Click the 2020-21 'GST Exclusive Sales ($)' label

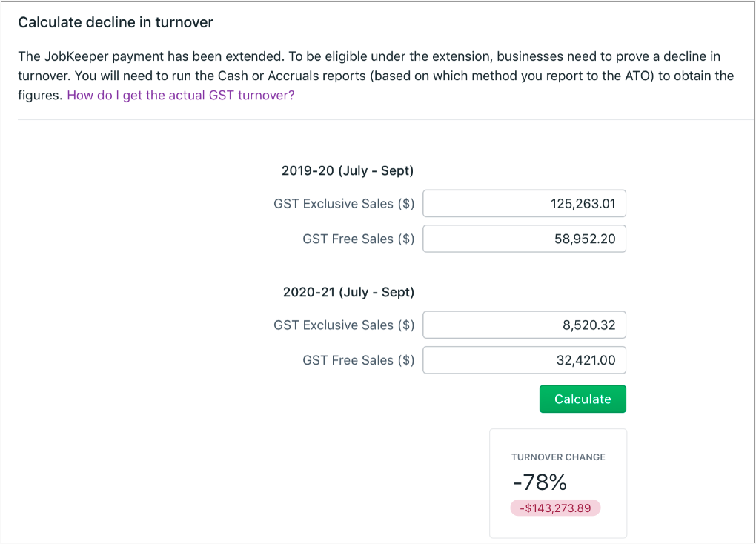click(x=344, y=325)
